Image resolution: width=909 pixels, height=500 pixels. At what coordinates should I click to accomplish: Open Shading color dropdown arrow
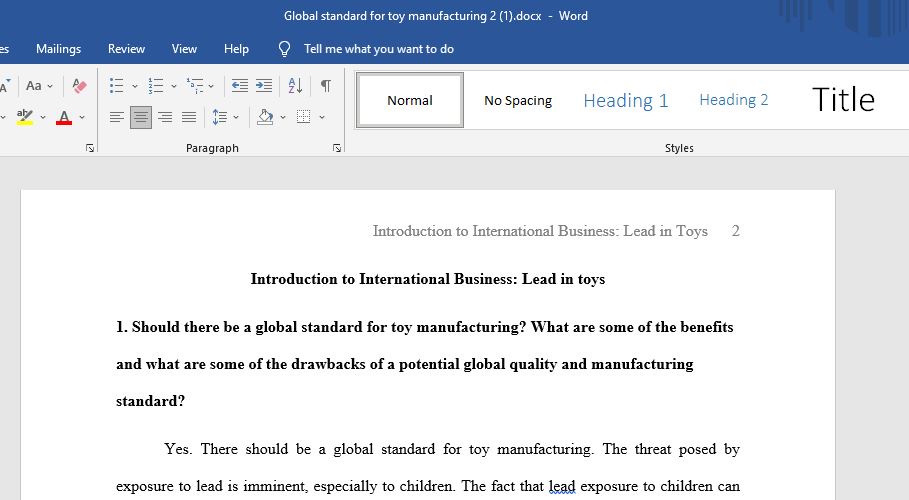coord(283,117)
